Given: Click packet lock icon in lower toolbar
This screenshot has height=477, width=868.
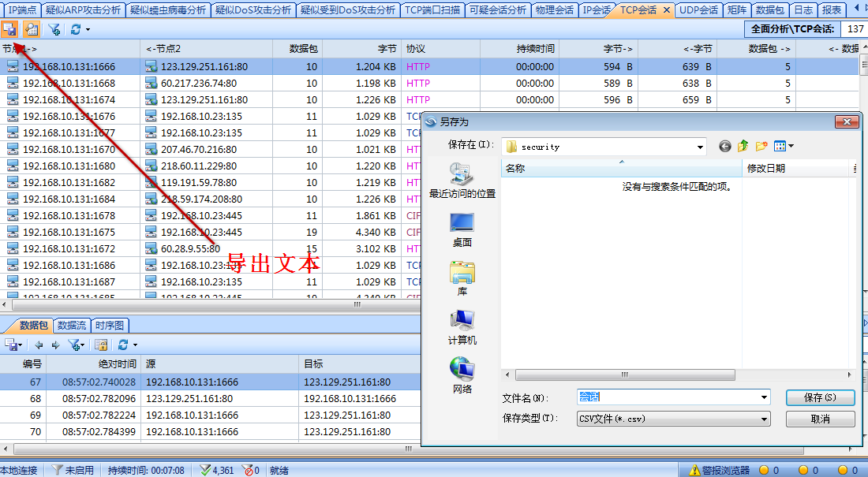Looking at the screenshot, I should [x=101, y=345].
